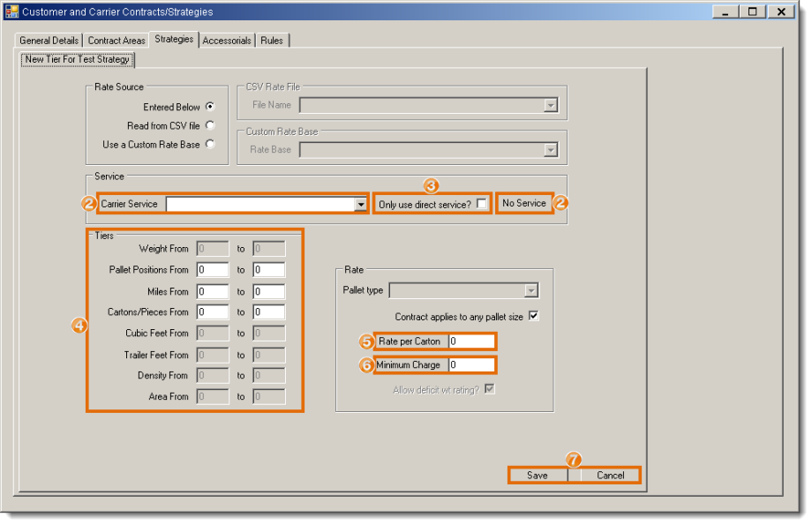Click the Pallet Positions From field

213,270
